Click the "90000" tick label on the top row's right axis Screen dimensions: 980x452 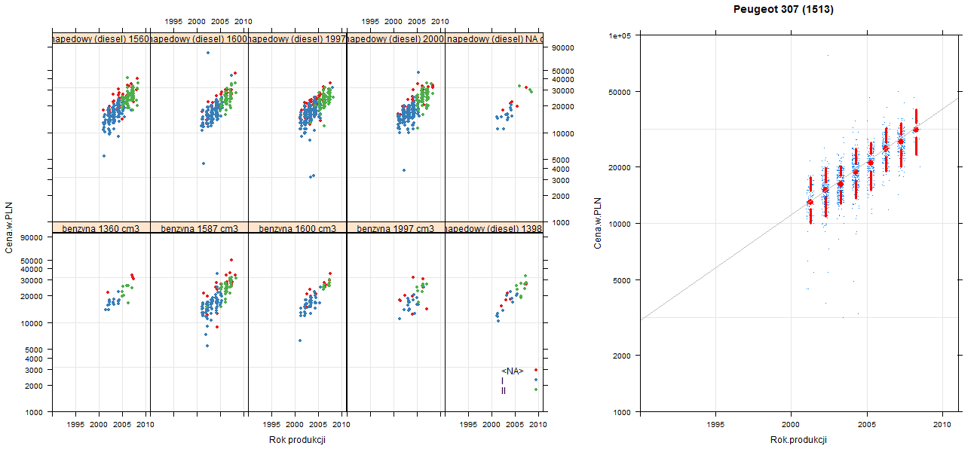click(x=563, y=47)
